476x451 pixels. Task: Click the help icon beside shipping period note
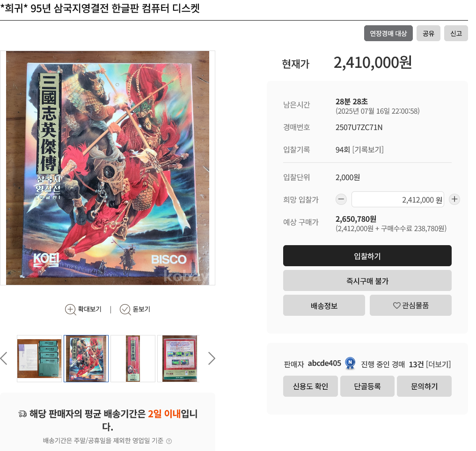(169, 441)
